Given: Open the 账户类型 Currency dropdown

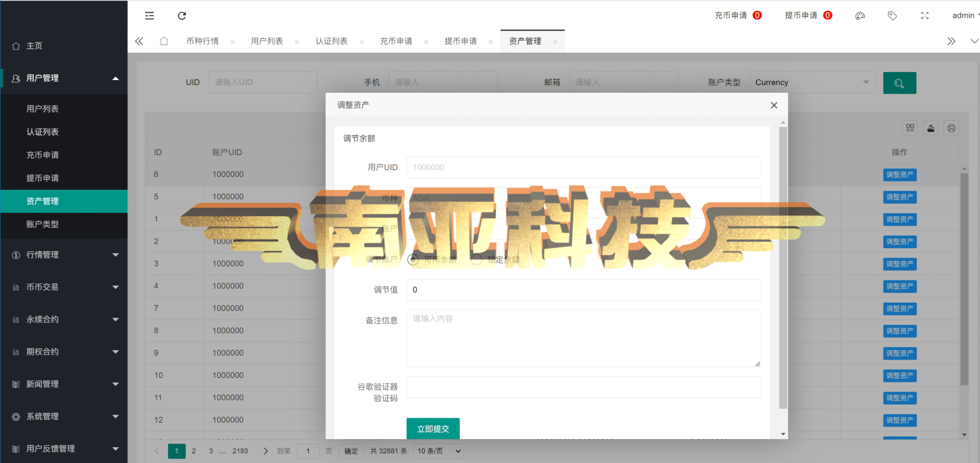Looking at the screenshot, I should (812, 83).
